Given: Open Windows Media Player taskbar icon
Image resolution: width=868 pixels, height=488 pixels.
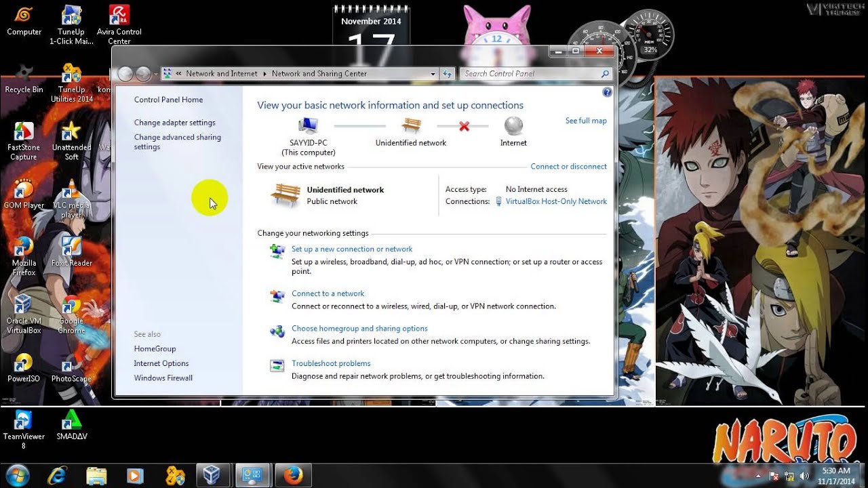Looking at the screenshot, I should (x=136, y=475).
